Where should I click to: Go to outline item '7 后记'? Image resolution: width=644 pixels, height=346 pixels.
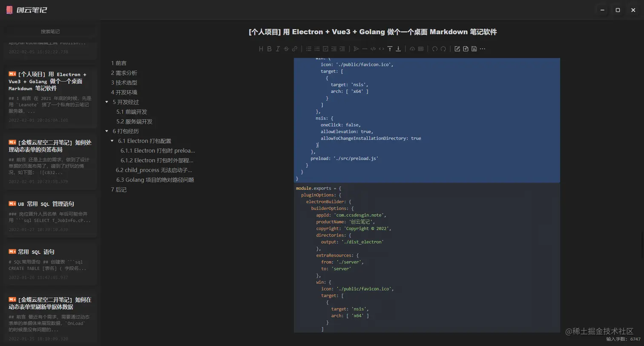tap(119, 190)
